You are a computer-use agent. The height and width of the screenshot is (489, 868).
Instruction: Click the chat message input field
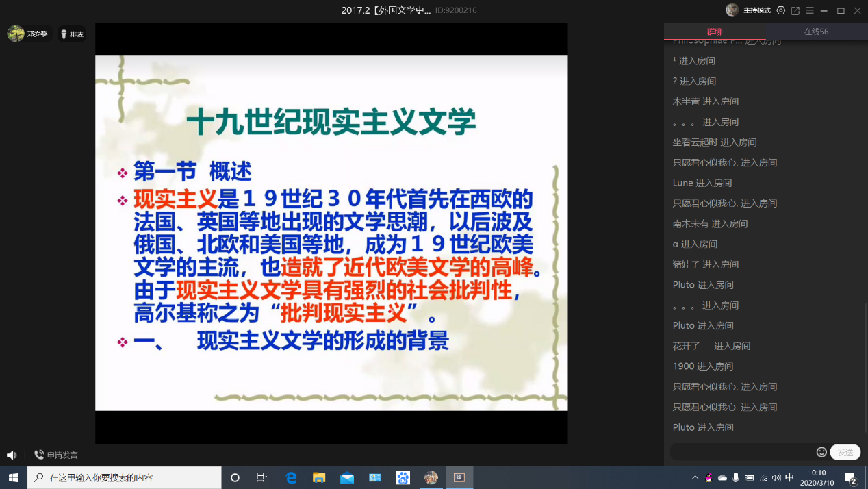tap(743, 452)
